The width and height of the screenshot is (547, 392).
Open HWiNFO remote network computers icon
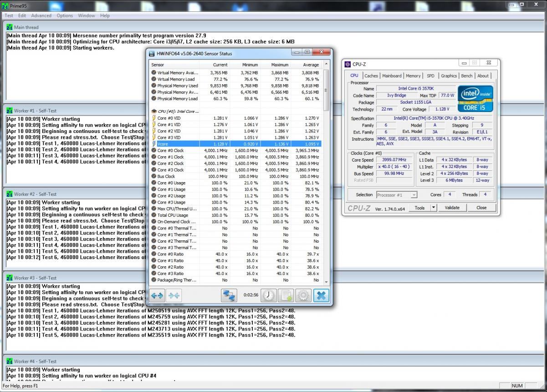point(229,295)
